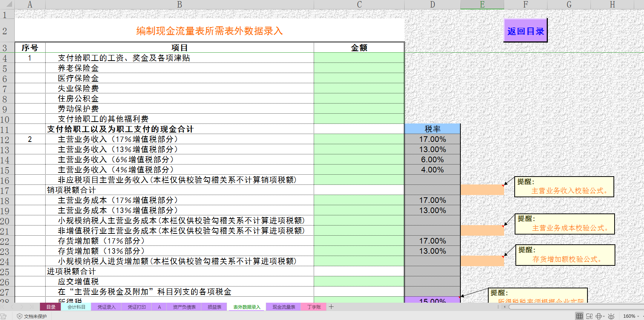The image size is (644, 320).
Task: Select the 表外数据录入 sheet tab
Action: [x=247, y=307]
